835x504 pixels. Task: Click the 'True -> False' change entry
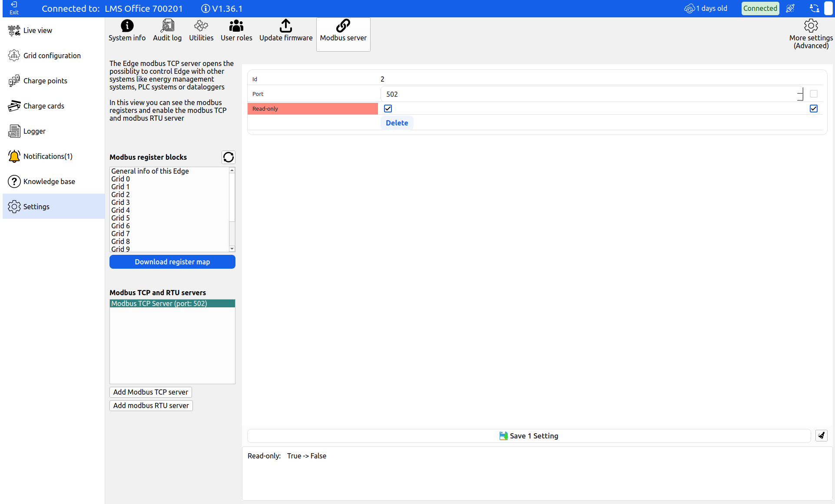pyautogui.click(x=307, y=456)
